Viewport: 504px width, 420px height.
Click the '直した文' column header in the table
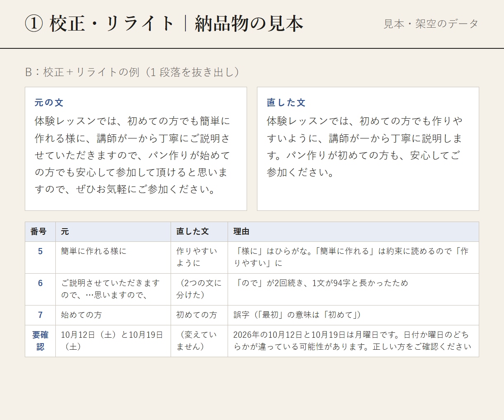tap(193, 231)
